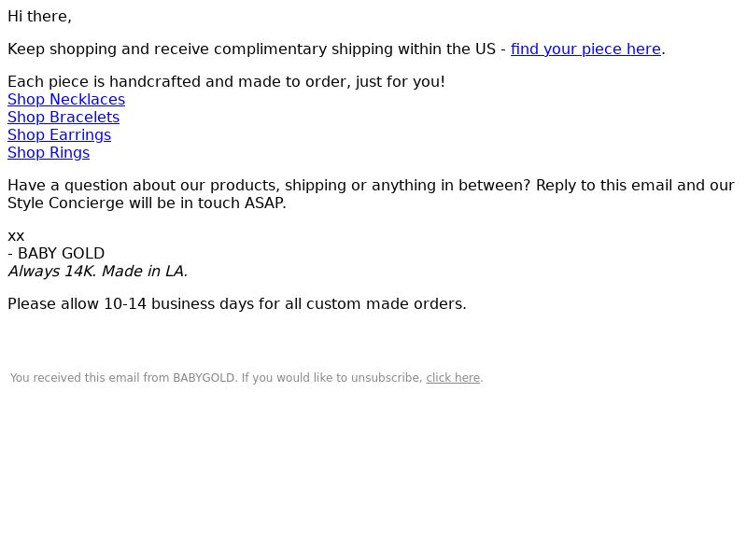Image resolution: width=747 pixels, height=560 pixels.
Task: Click the italic 'Always 14K. Made in LA.' tagline
Action: pos(98,272)
